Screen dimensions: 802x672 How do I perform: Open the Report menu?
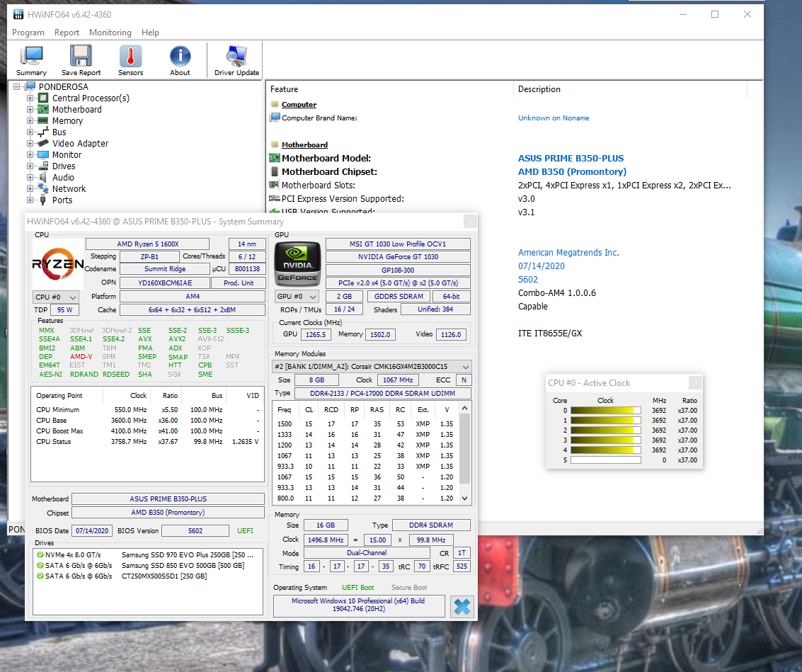tap(67, 33)
